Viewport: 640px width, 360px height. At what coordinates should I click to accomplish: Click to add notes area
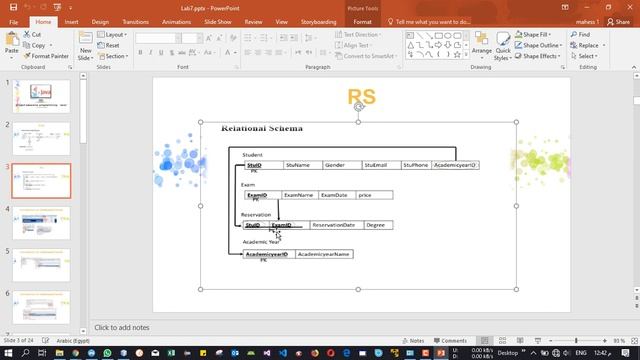[122, 327]
